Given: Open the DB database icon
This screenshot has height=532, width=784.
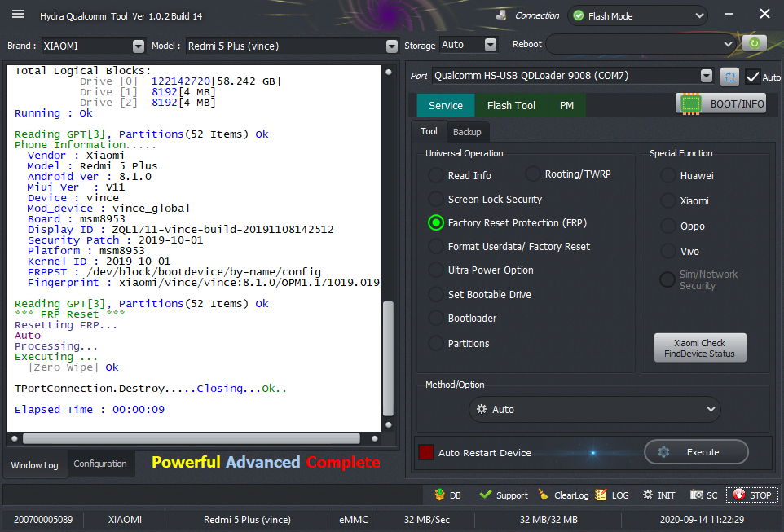Looking at the screenshot, I should pos(439,495).
